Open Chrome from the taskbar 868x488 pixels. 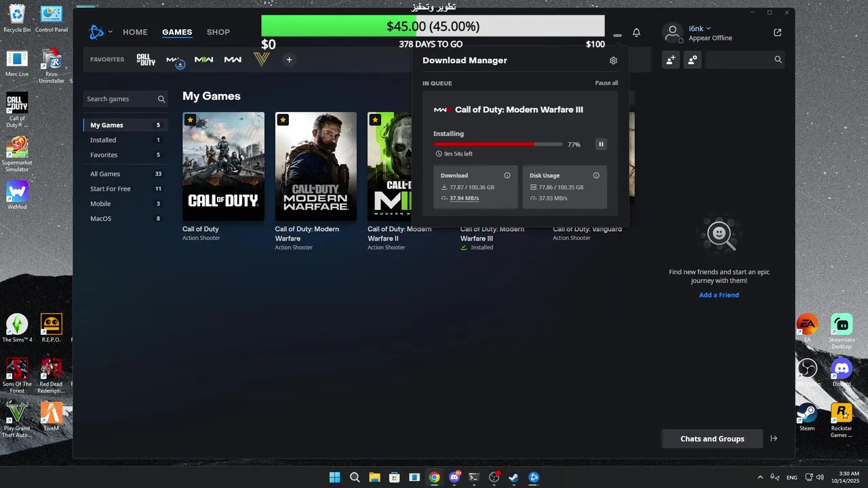[x=434, y=477]
